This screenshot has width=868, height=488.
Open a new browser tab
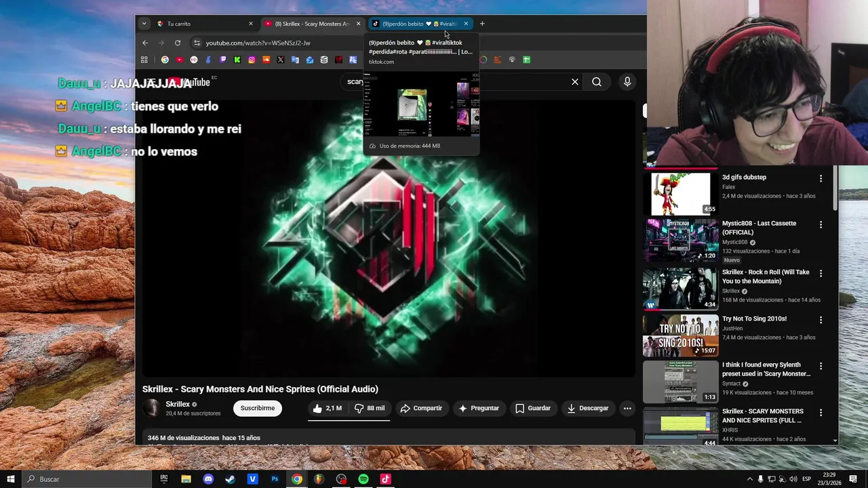tap(482, 24)
